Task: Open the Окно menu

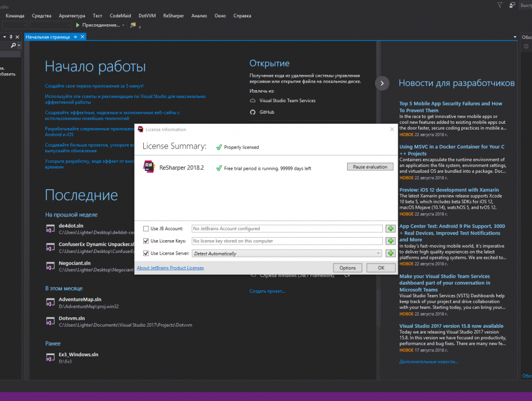Action: tap(220, 16)
